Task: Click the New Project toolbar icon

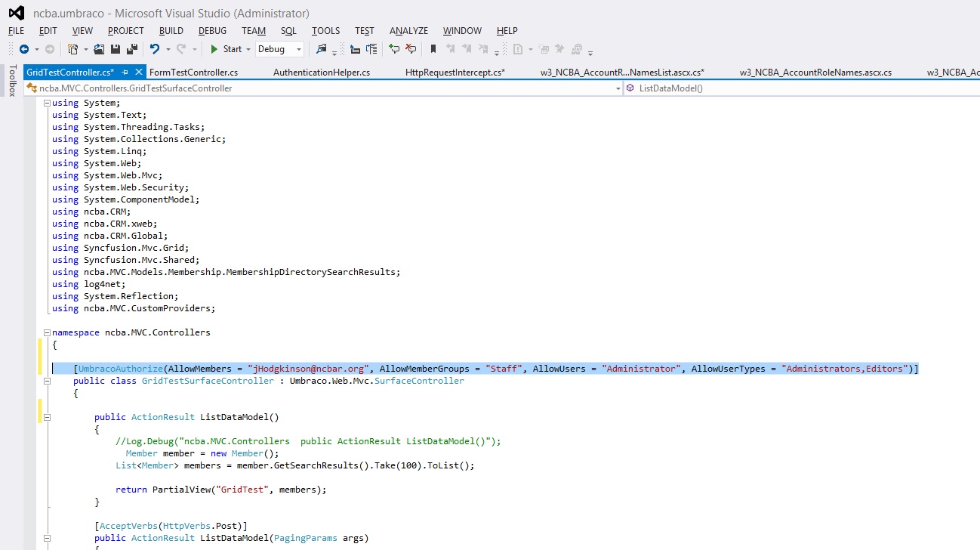Action: pyautogui.click(x=73, y=49)
